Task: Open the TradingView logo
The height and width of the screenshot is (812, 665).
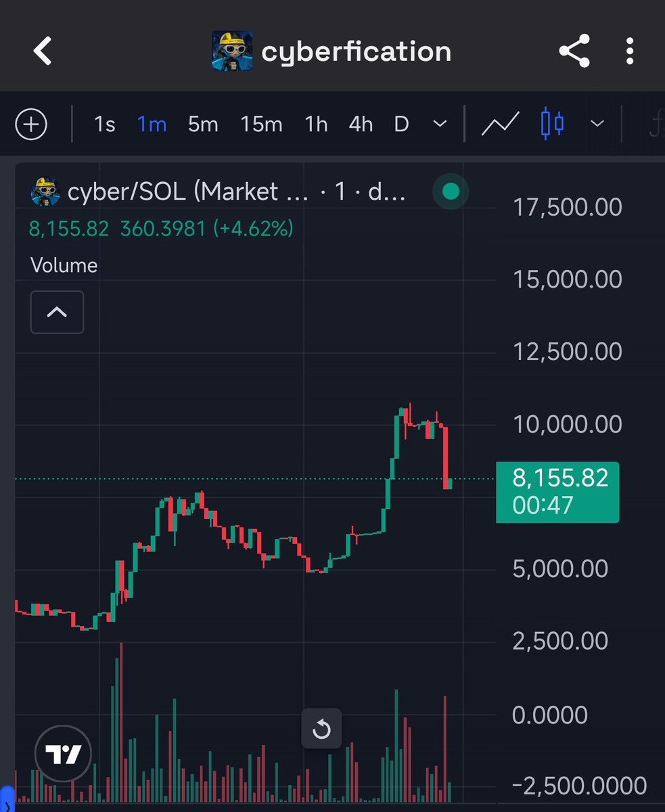Action: (x=63, y=754)
